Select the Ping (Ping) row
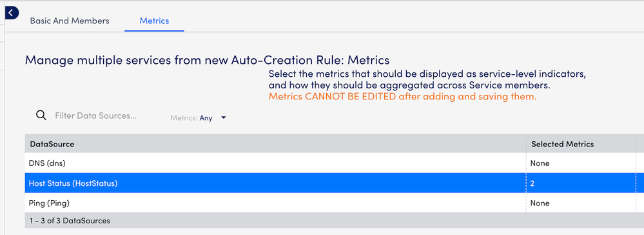 click(x=330, y=203)
